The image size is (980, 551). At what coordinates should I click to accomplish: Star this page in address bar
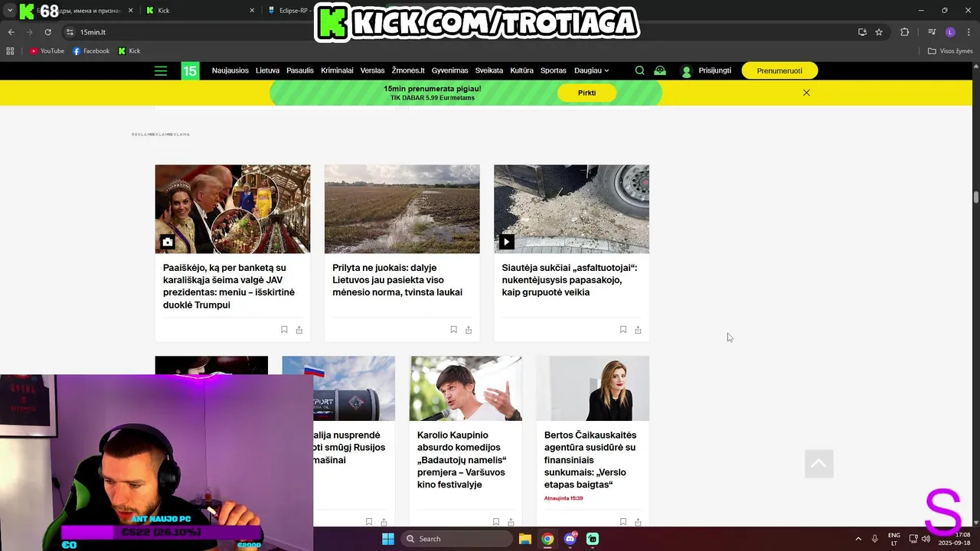[879, 32]
